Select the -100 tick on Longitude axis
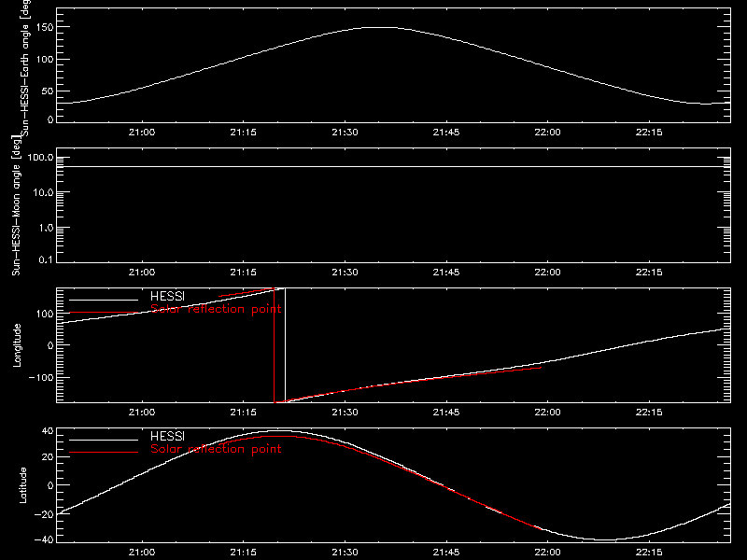This screenshot has width=747, height=560. 41,377
